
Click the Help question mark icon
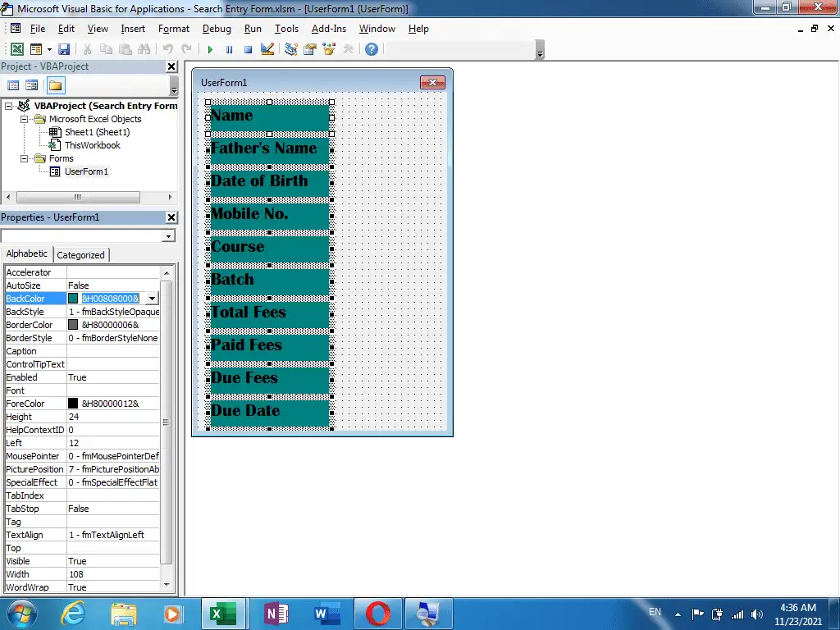tap(372, 49)
